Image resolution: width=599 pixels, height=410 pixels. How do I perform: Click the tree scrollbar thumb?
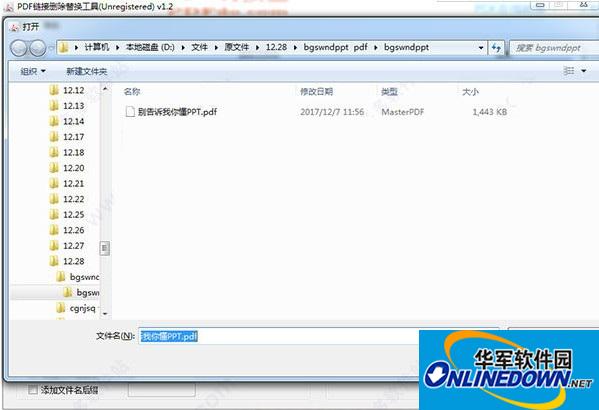tap(105, 248)
